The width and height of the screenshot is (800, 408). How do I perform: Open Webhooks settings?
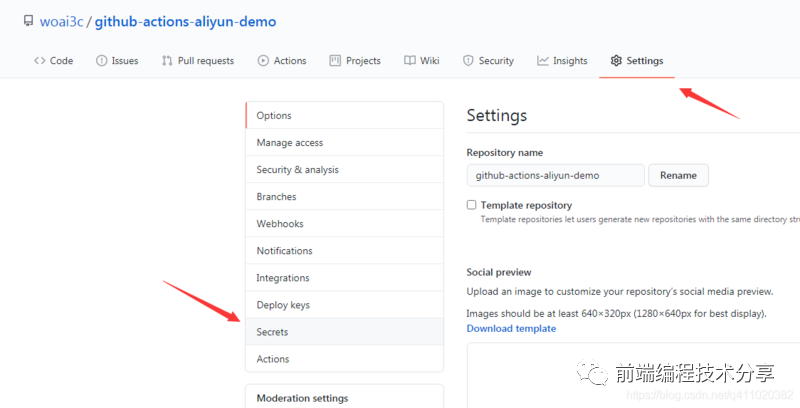tap(344, 223)
